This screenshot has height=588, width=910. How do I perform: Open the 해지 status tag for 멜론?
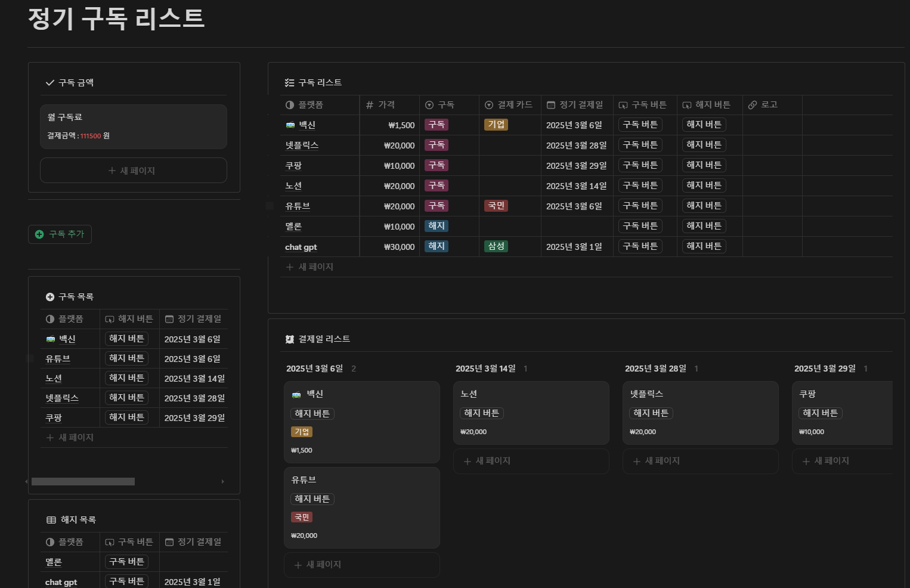[437, 226]
